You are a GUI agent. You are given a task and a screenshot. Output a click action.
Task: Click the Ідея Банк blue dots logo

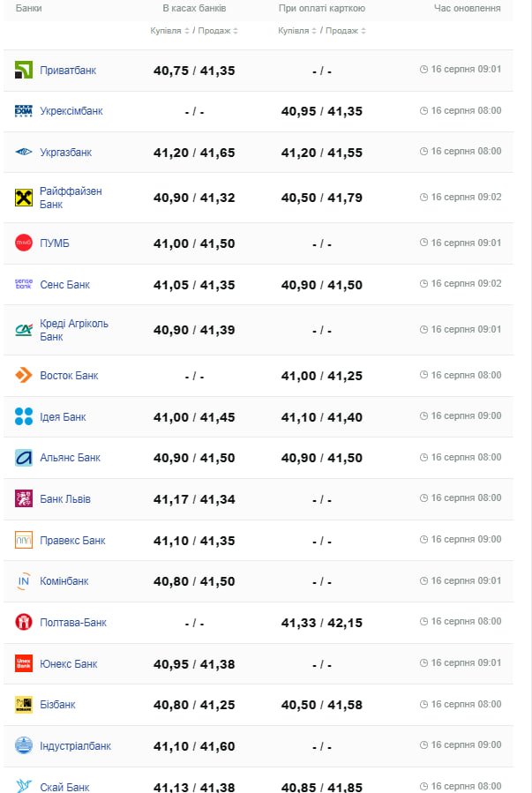24,416
